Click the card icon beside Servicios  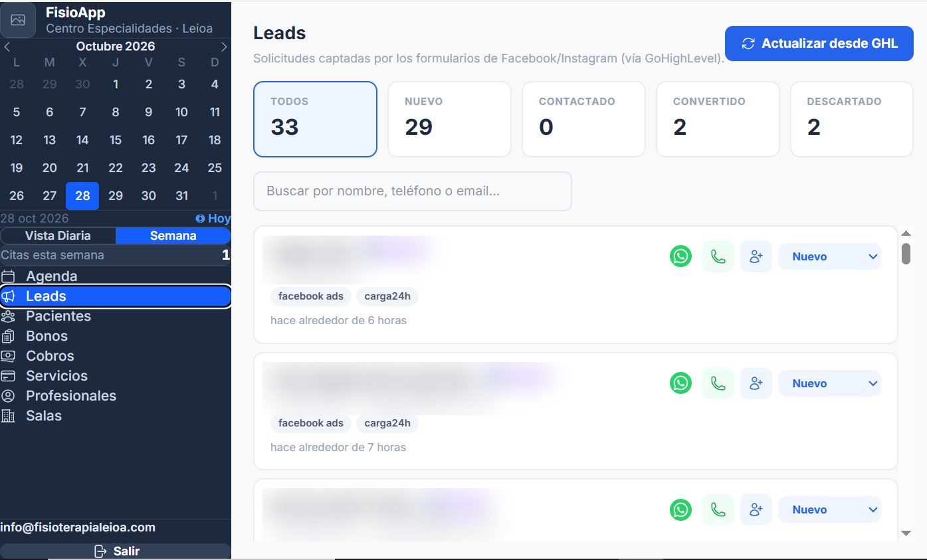pos(9,376)
